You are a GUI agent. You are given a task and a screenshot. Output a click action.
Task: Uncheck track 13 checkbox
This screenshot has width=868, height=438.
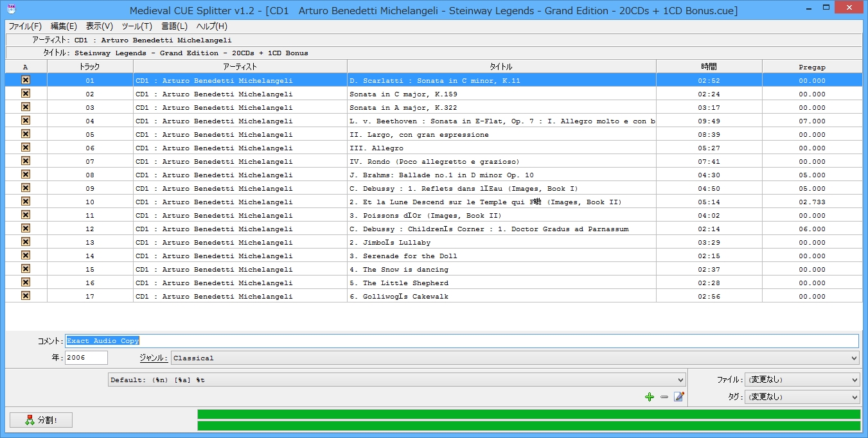pos(26,242)
